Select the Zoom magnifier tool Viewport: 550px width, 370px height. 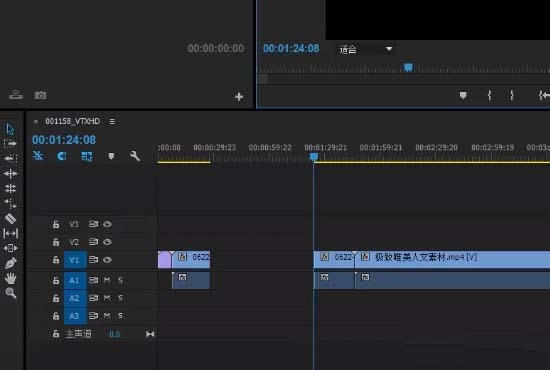pos(11,293)
